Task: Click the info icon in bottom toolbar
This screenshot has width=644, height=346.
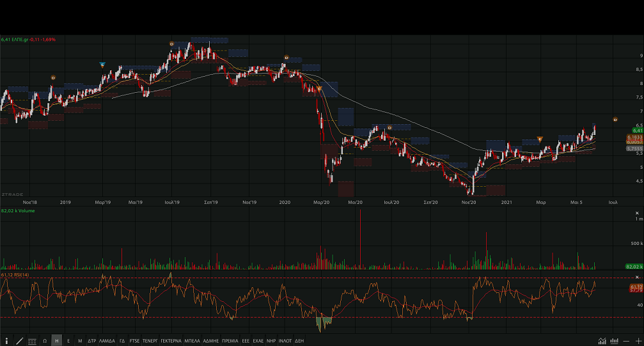Action: coord(7,341)
